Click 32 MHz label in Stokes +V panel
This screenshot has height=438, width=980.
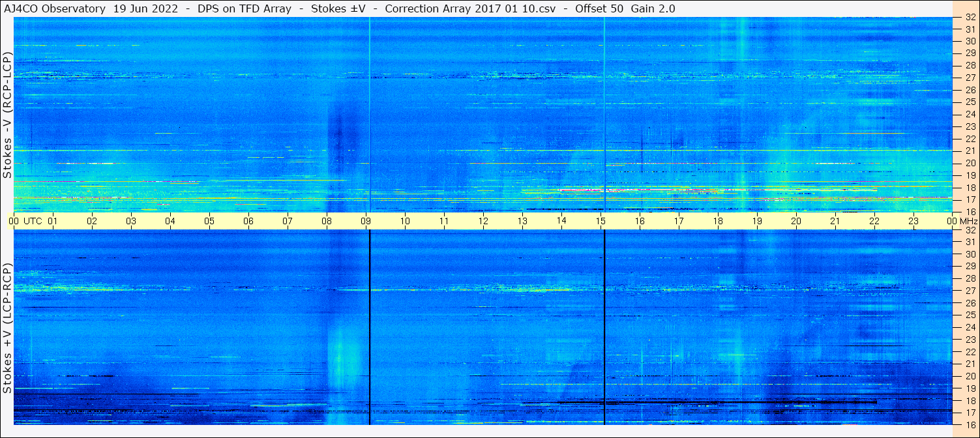click(x=970, y=230)
